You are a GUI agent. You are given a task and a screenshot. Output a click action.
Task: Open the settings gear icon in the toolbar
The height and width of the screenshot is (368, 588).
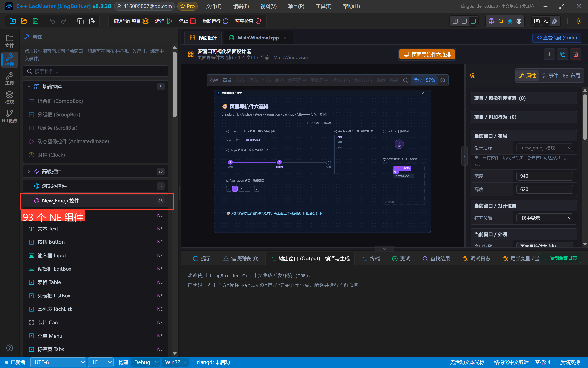(x=519, y=21)
